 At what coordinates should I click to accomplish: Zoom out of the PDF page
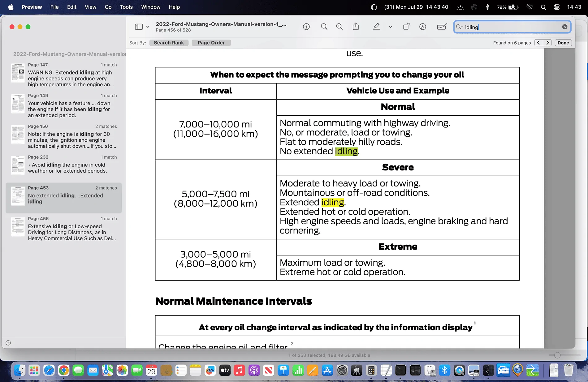click(x=324, y=27)
